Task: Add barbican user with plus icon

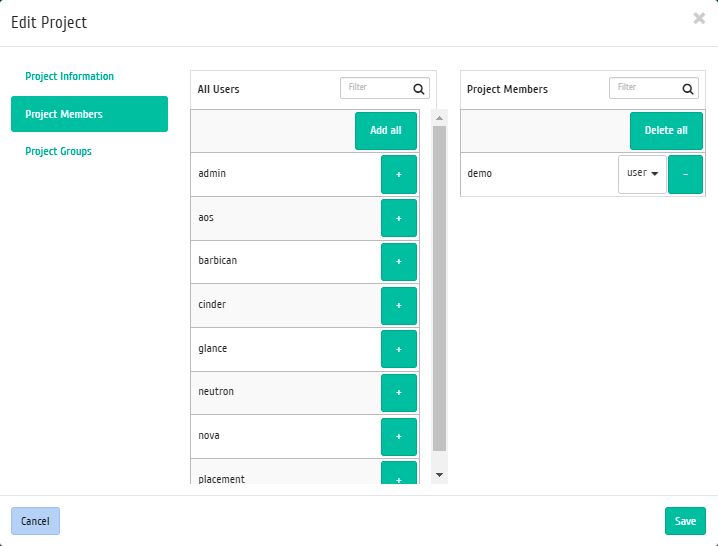Action: coord(399,262)
